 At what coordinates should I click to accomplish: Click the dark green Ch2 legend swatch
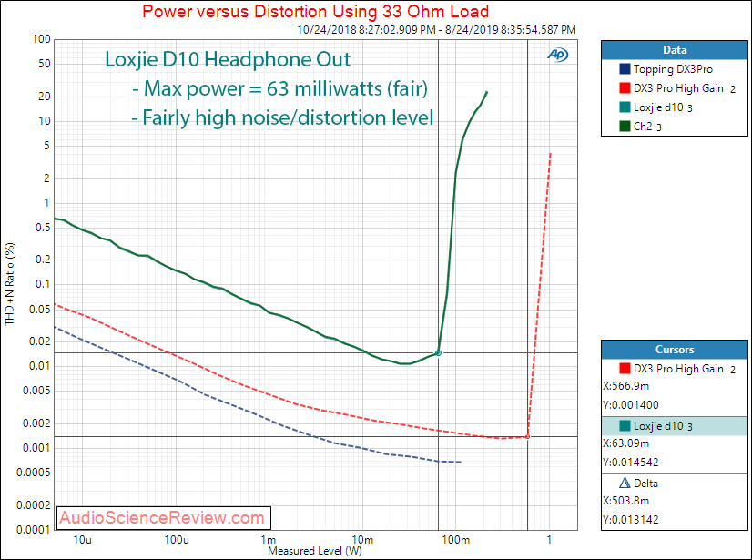pos(625,127)
